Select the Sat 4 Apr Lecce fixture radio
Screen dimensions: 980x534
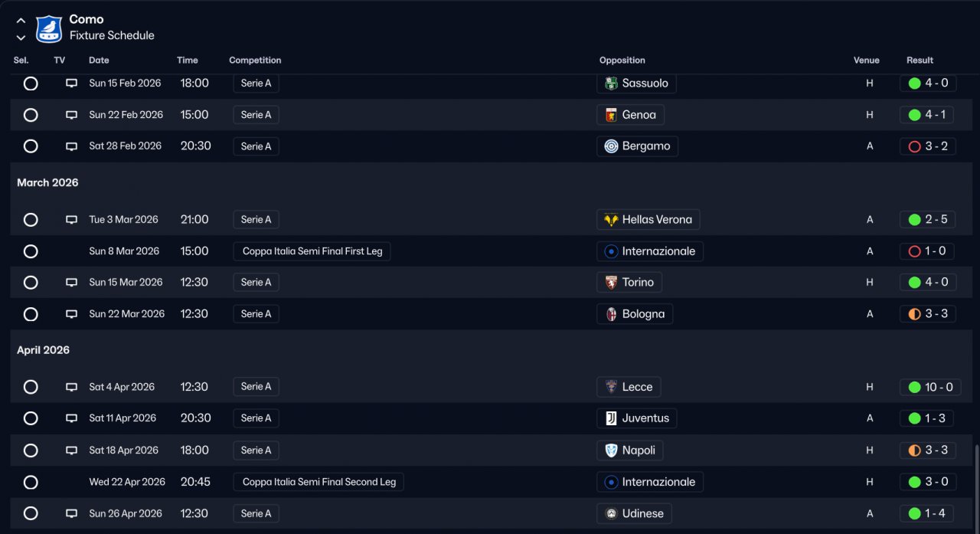(x=31, y=387)
